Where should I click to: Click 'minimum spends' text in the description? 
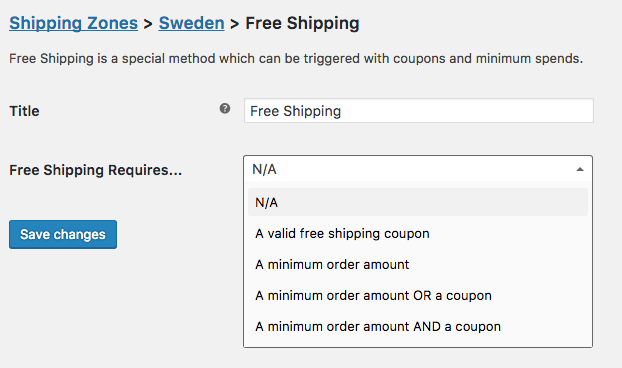tap(529, 59)
